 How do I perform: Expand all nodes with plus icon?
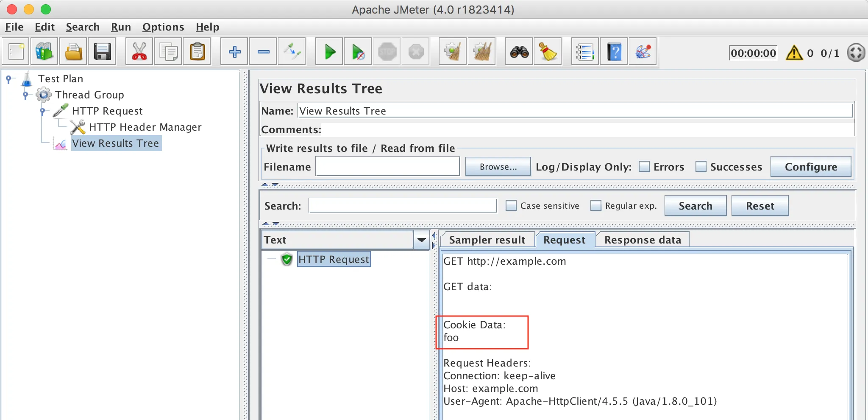click(x=234, y=52)
